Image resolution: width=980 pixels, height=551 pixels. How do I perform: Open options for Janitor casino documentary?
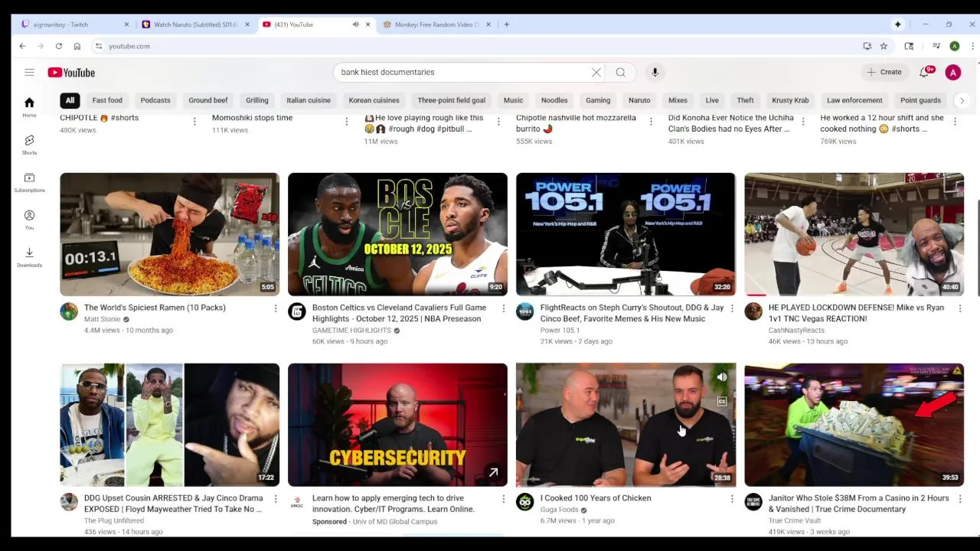pyautogui.click(x=959, y=499)
